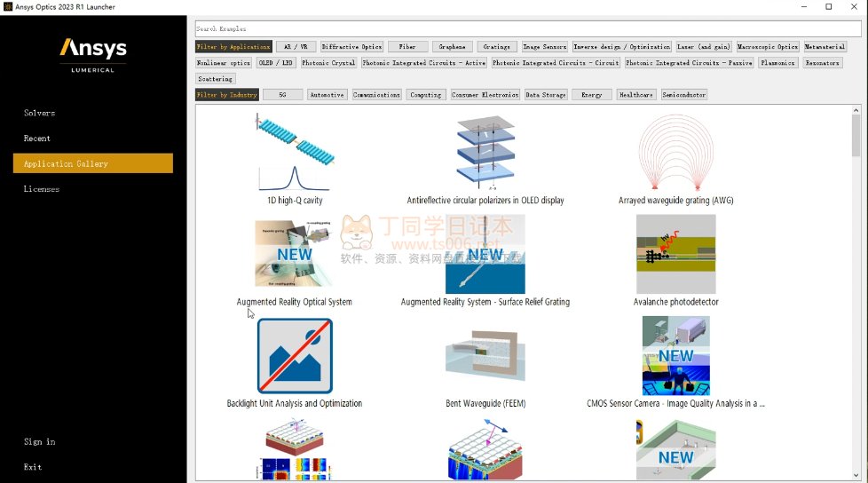Filter examples by Energy industry
This screenshot has height=483, width=868.
pos(592,95)
